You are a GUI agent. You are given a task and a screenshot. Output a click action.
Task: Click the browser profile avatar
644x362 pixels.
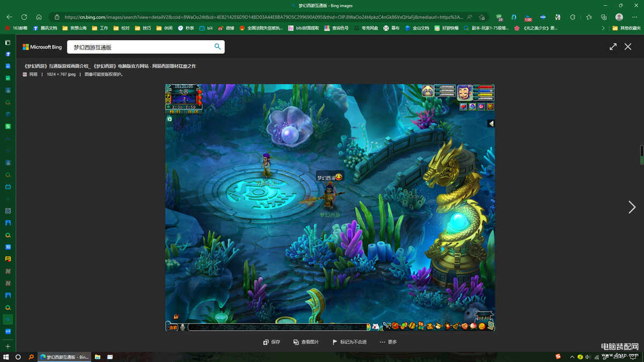(619, 17)
